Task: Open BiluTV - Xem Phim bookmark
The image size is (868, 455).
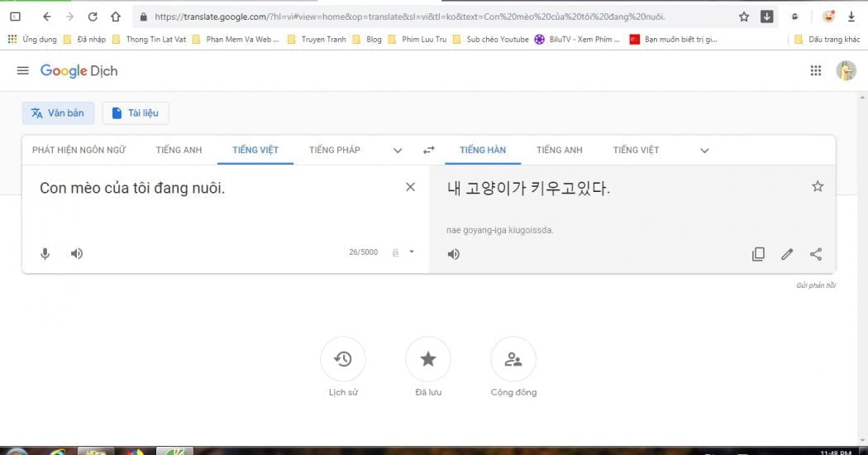Action: (x=577, y=40)
